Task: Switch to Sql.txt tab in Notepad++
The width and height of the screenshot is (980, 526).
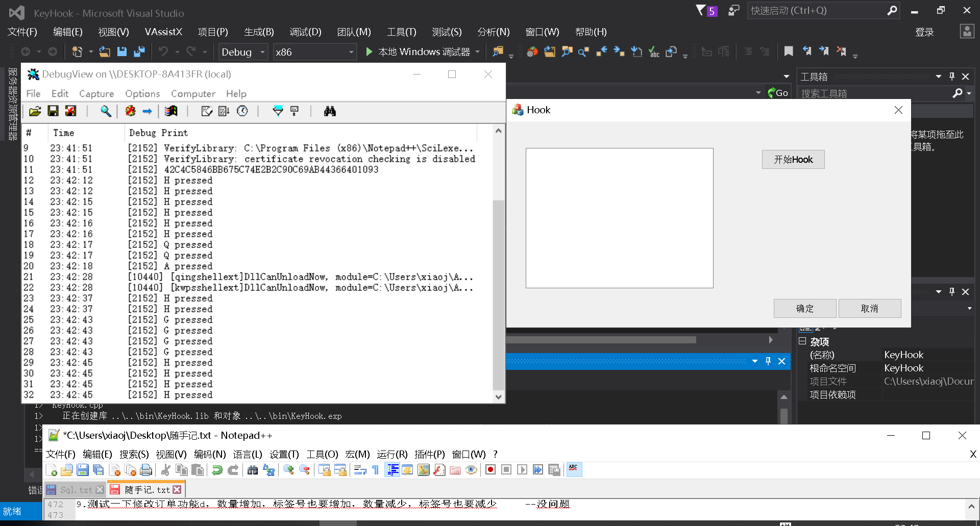Action: (76, 490)
